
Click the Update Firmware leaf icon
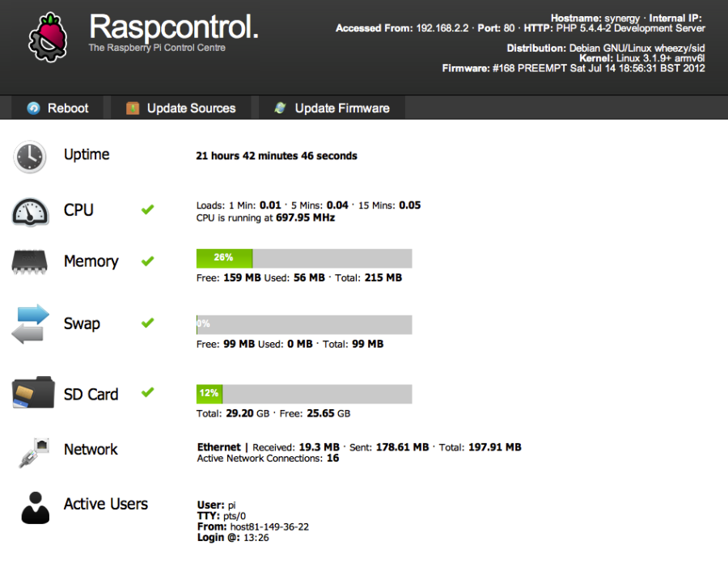[280, 107]
